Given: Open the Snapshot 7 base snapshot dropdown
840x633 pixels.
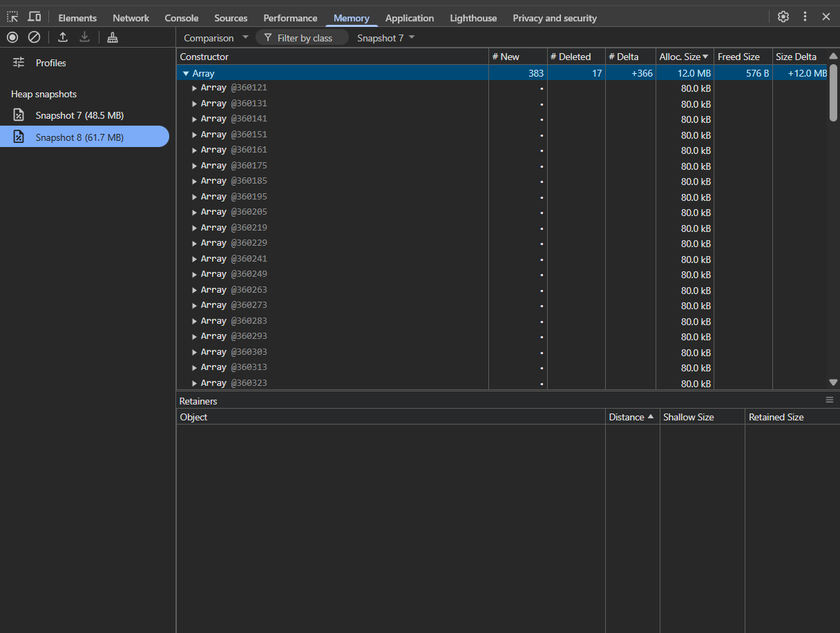Looking at the screenshot, I should point(385,38).
